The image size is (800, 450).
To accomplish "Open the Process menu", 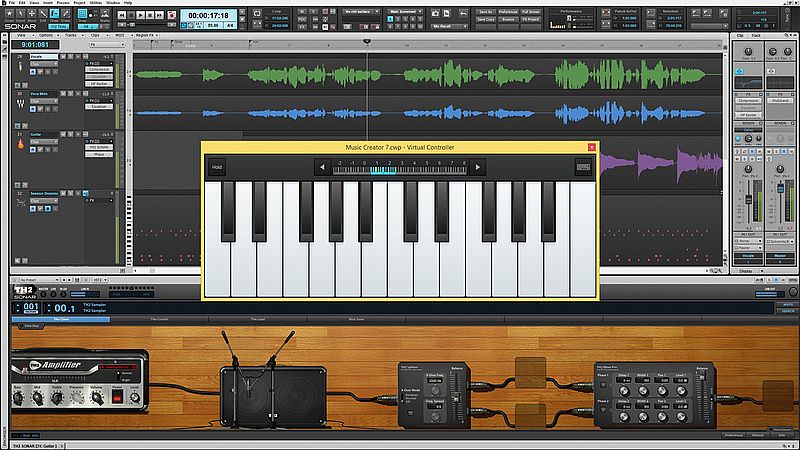I will (x=63, y=3).
